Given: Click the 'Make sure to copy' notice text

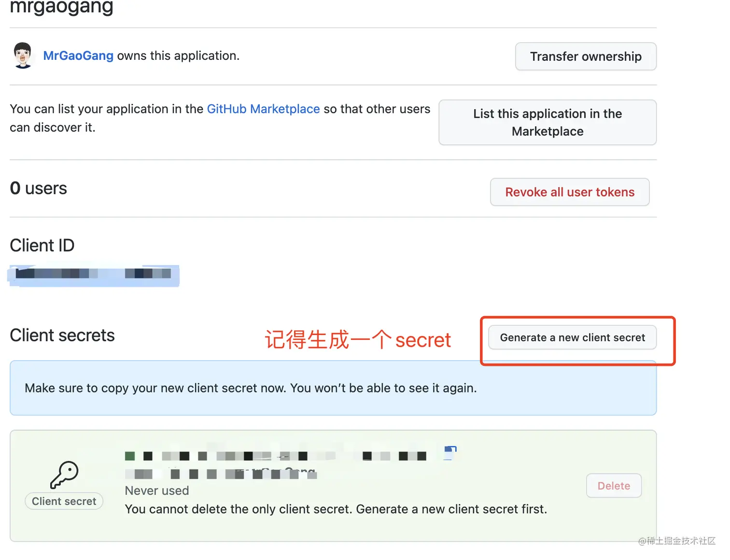Looking at the screenshot, I should [x=251, y=388].
